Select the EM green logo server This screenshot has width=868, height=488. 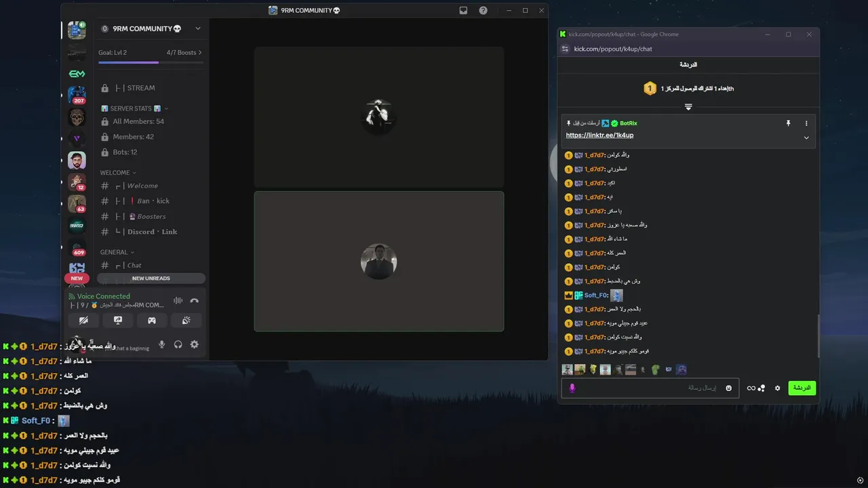(77, 73)
